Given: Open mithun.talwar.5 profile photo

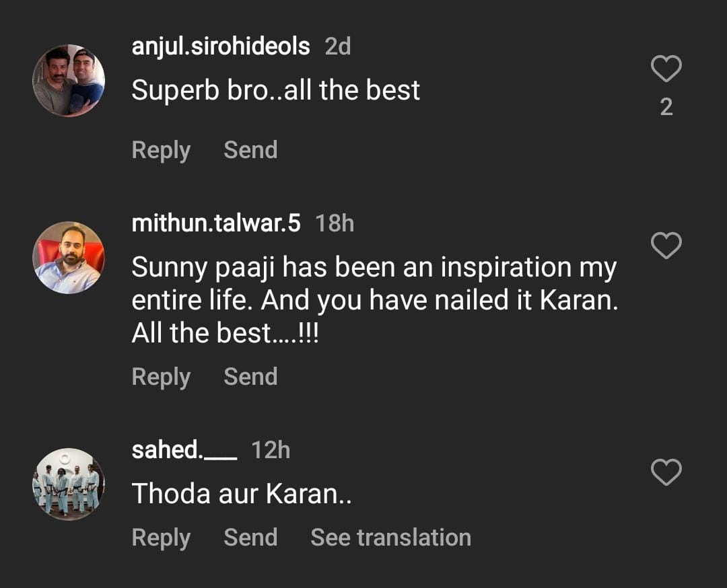Looking at the screenshot, I should 69,258.
